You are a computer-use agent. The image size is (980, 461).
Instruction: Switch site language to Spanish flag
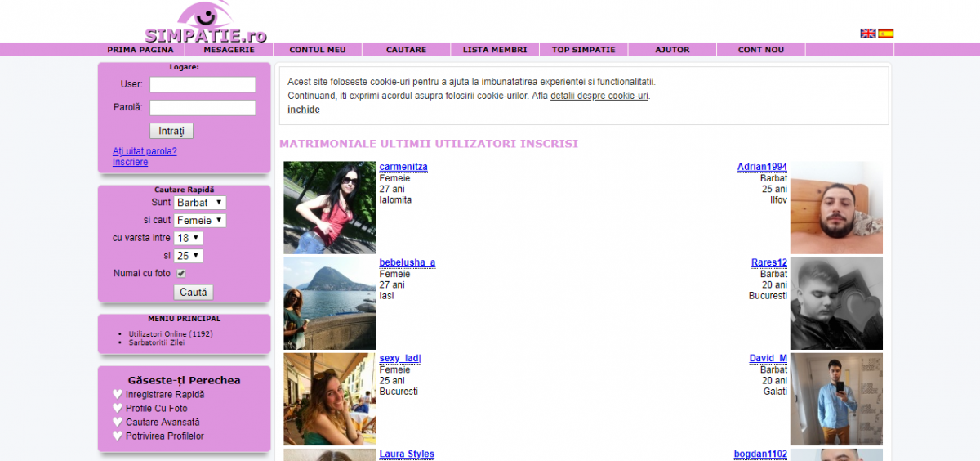pos(885,34)
